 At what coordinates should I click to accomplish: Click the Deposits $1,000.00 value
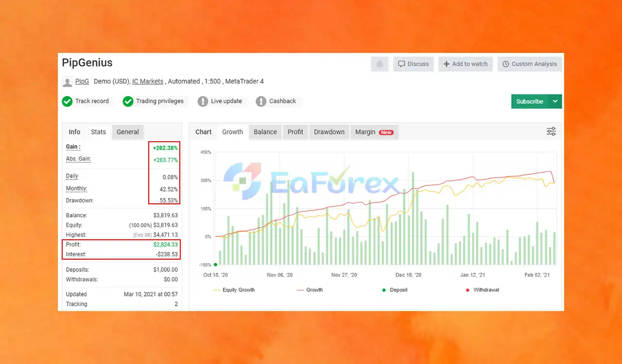click(165, 269)
